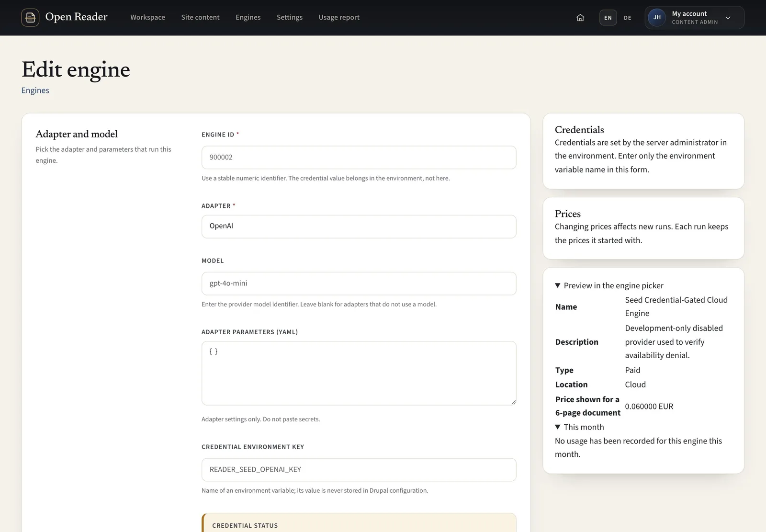This screenshot has width=766, height=532.
Task: Select the price value 0.060000 EUR
Action: [649, 407]
